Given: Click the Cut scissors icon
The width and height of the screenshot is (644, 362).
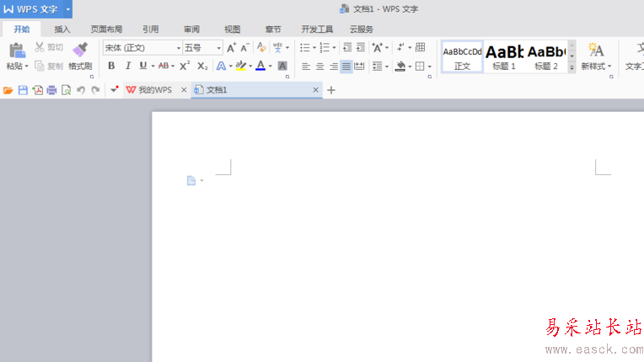Looking at the screenshot, I should point(39,47).
